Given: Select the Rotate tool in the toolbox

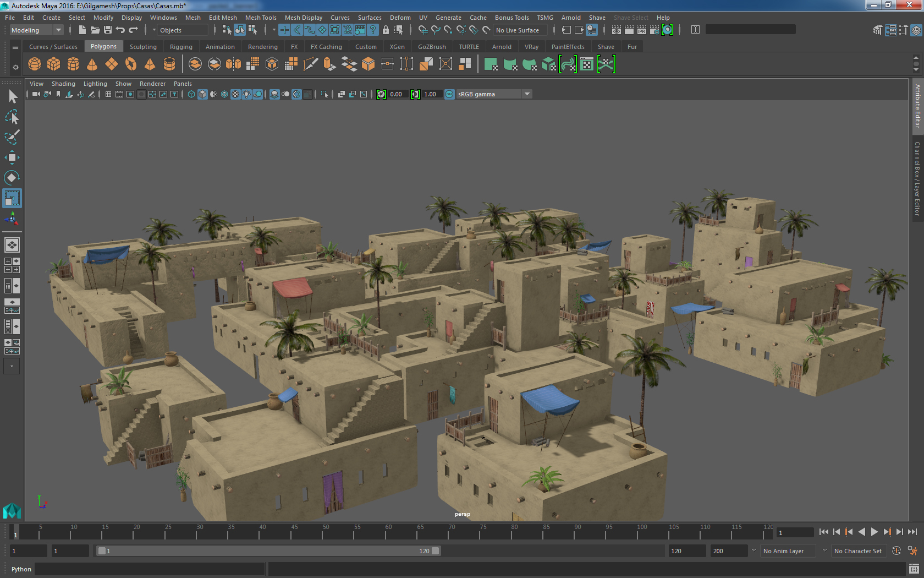Looking at the screenshot, I should (12, 178).
